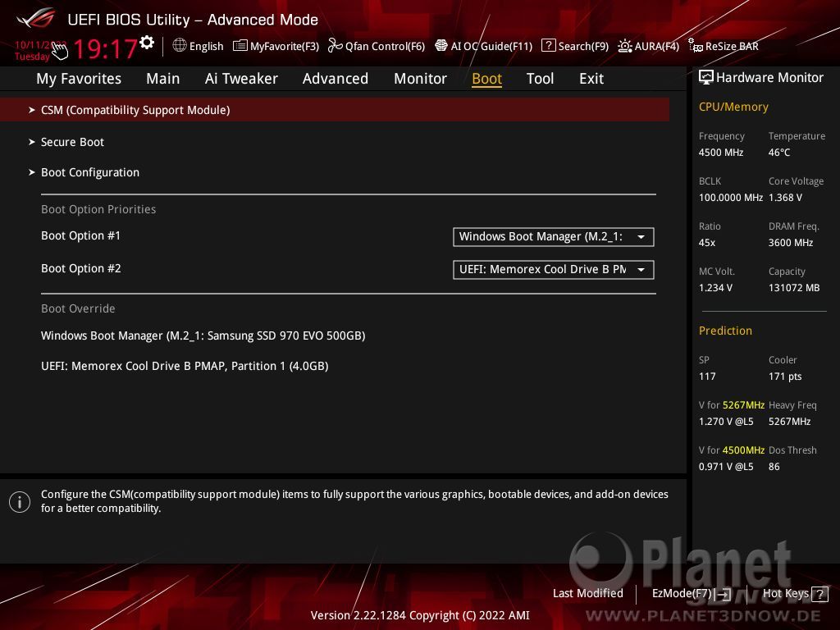
Task: Click the 4500 MHz frequency value
Action: point(721,153)
